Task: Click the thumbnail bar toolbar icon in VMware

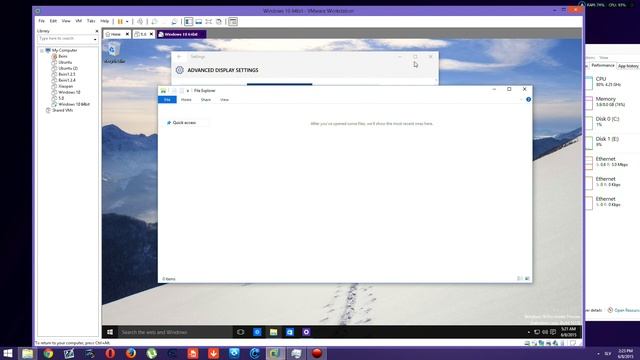Action: 198,21
